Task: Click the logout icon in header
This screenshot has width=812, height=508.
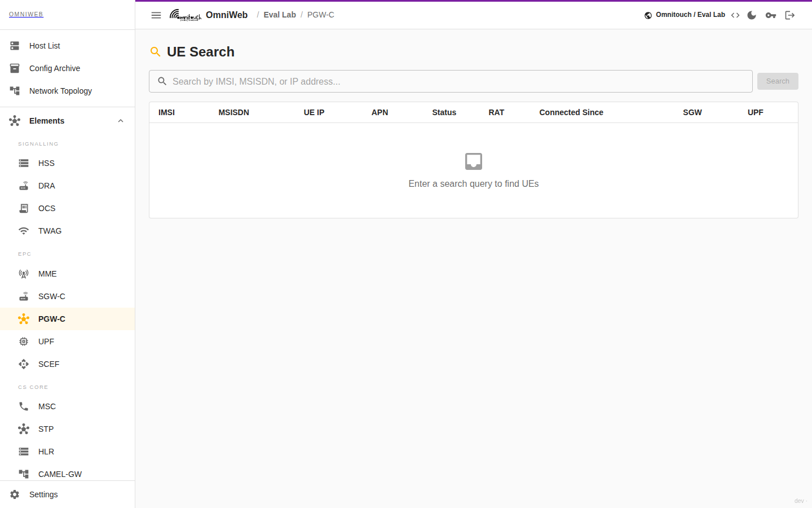Action: tap(790, 15)
